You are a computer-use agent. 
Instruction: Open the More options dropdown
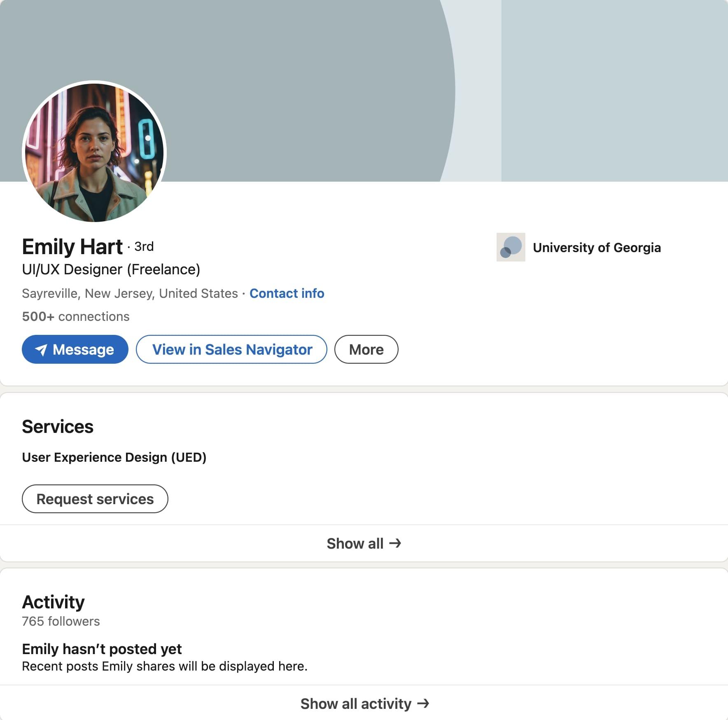coord(366,349)
